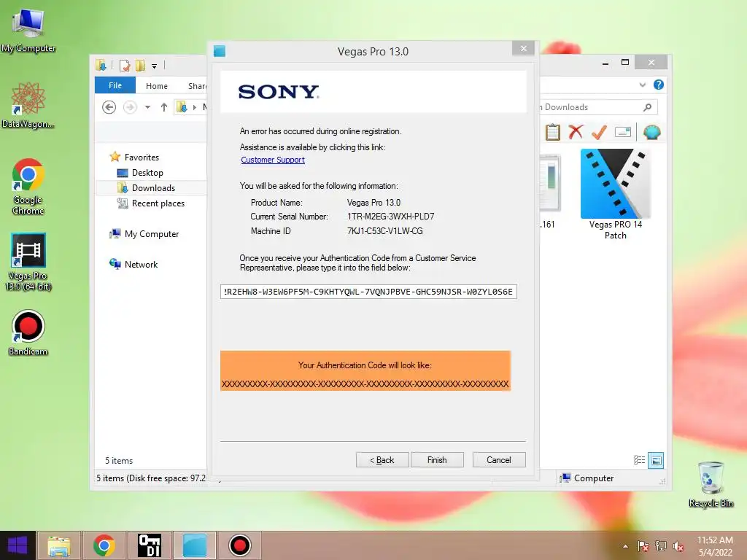Open the Recycle Bin
The height and width of the screenshot is (560, 747).
[711, 484]
